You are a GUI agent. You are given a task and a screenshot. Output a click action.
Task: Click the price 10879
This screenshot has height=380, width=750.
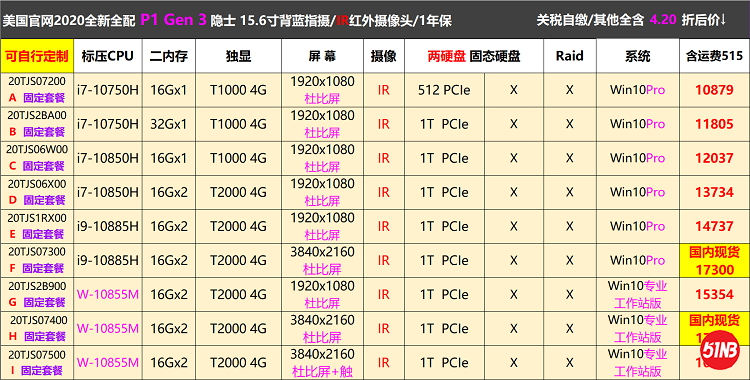tap(714, 90)
